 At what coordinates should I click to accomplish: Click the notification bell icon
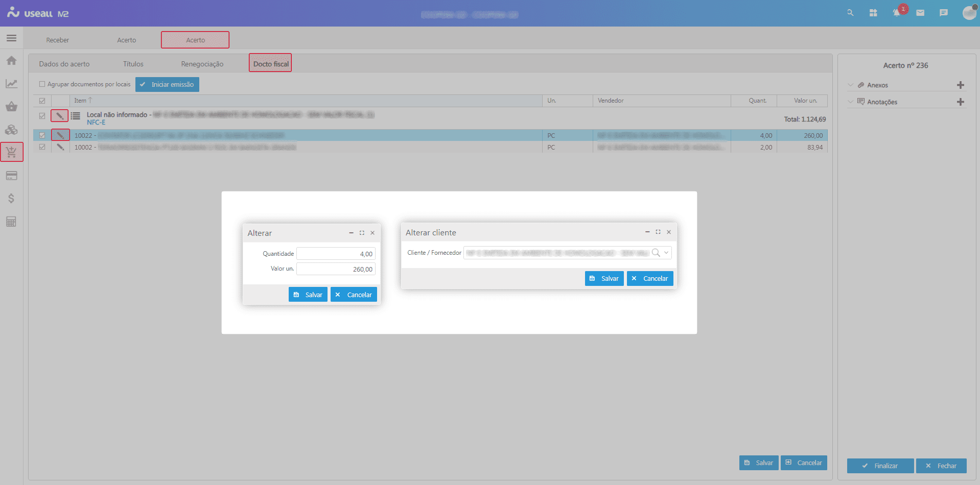(x=896, y=13)
